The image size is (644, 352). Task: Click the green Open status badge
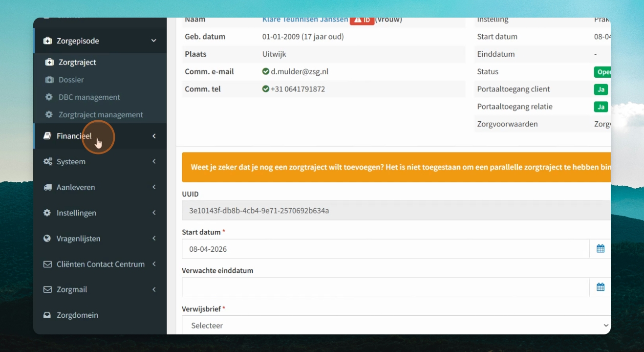[x=602, y=72]
